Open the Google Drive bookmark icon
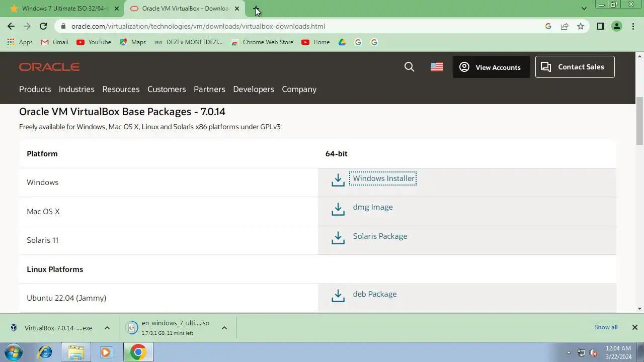644x362 pixels. (x=342, y=42)
